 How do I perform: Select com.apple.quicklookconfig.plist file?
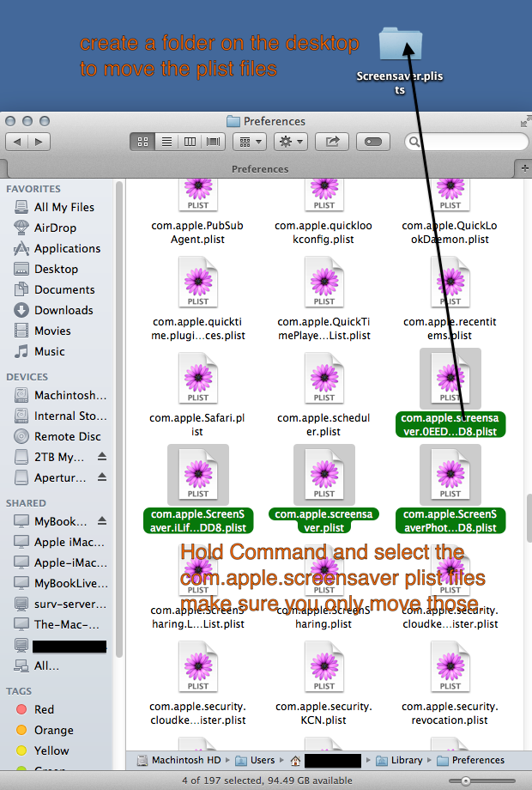[323, 211]
